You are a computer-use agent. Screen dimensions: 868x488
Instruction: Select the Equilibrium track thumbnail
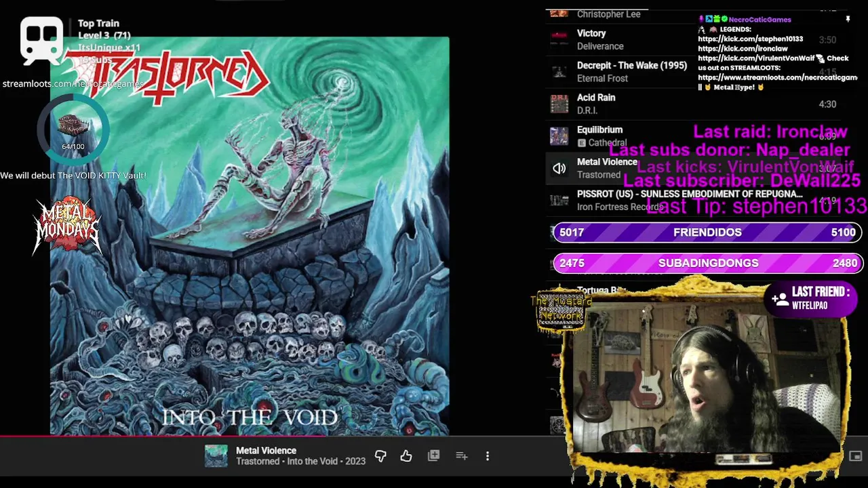[x=559, y=136]
